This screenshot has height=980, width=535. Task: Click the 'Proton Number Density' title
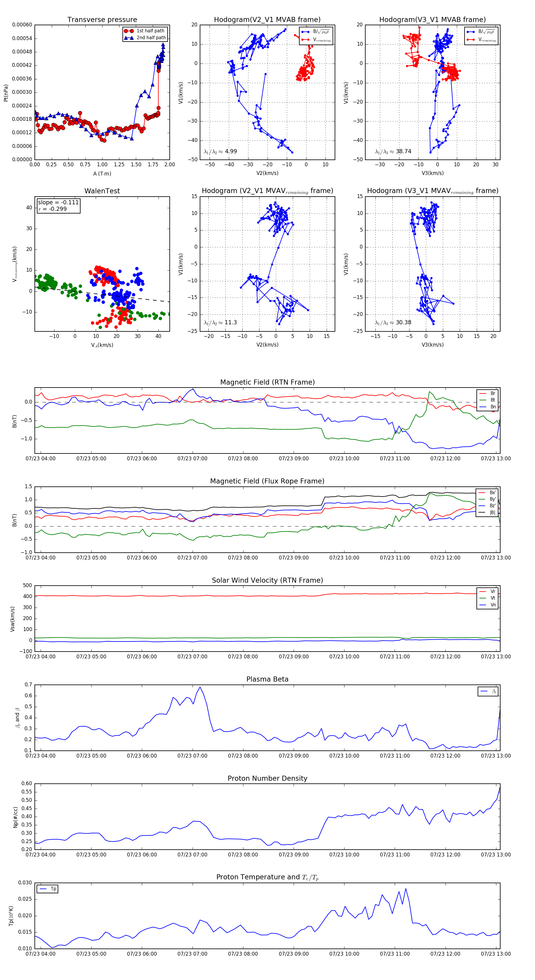point(267,778)
